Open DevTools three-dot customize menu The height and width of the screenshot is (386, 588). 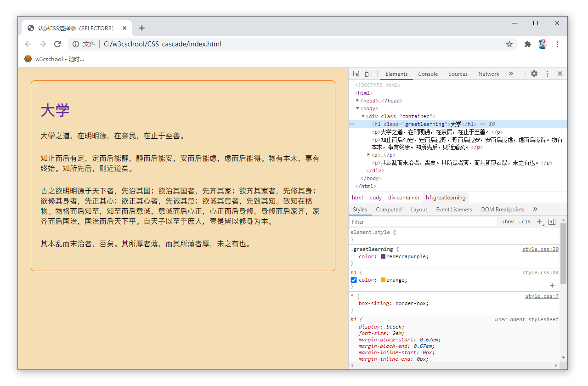547,74
